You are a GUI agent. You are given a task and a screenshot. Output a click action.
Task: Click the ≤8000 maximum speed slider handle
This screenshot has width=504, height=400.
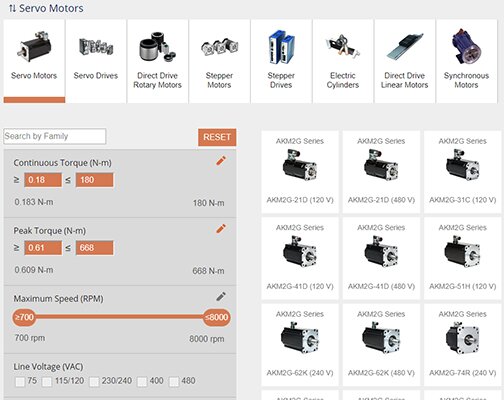point(217,317)
